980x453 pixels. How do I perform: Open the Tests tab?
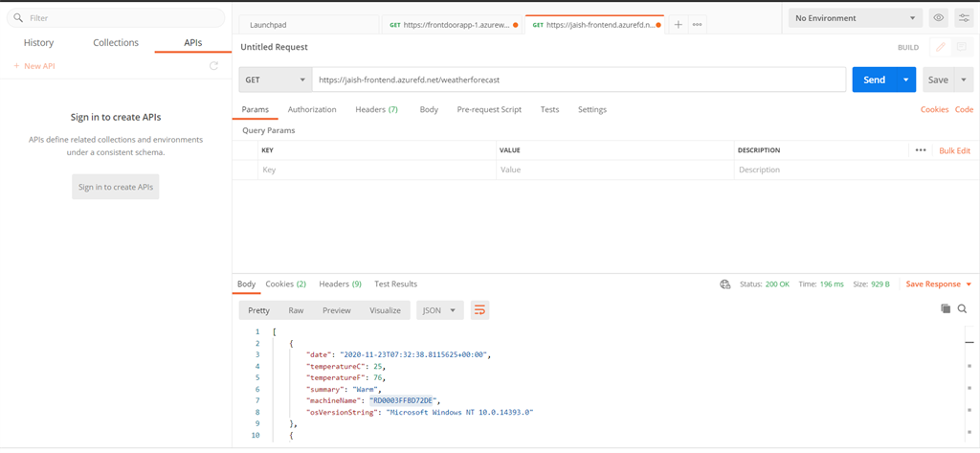(x=549, y=109)
